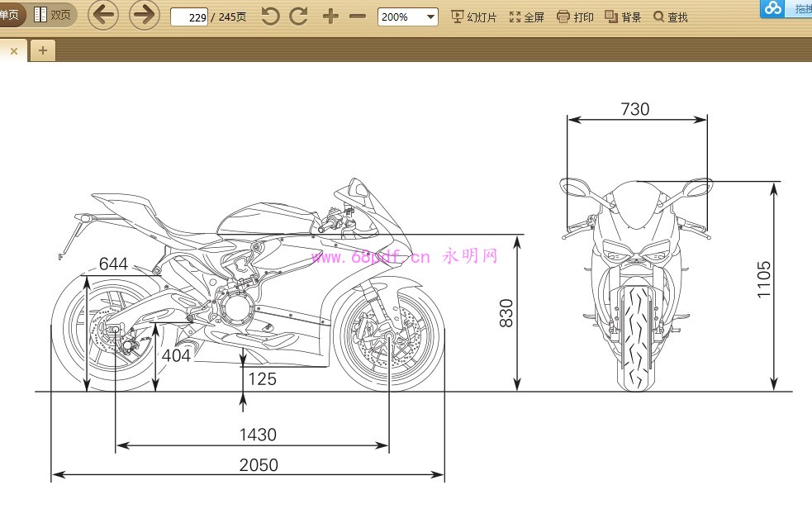Open a new tab with plus button
The image size is (812, 509).
[42, 50]
